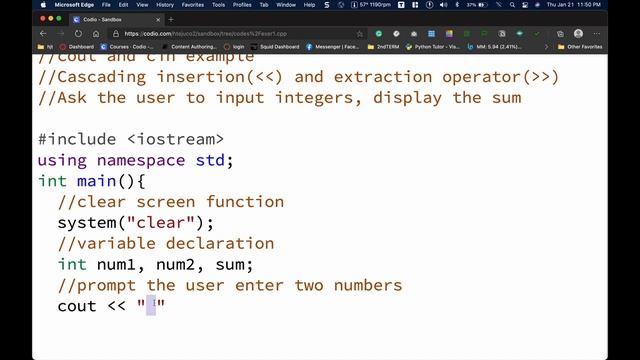Add this page to favorites star

(x=360, y=33)
